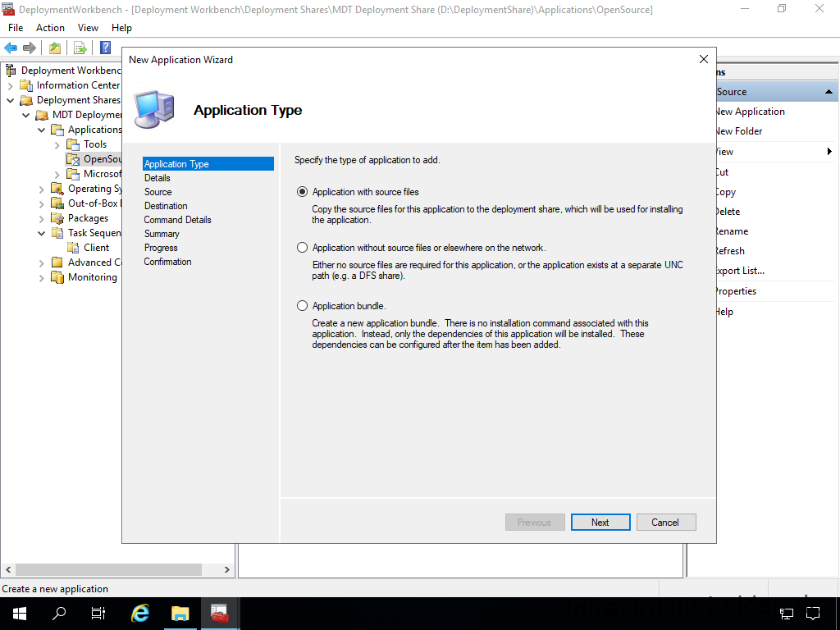The image size is (840, 630).
Task: Open taskbar Search icon
Action: point(59,614)
